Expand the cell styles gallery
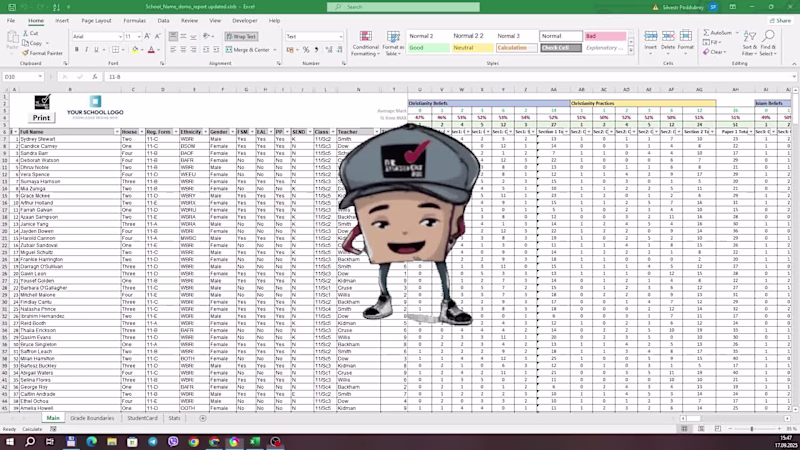 pyautogui.click(x=631, y=51)
